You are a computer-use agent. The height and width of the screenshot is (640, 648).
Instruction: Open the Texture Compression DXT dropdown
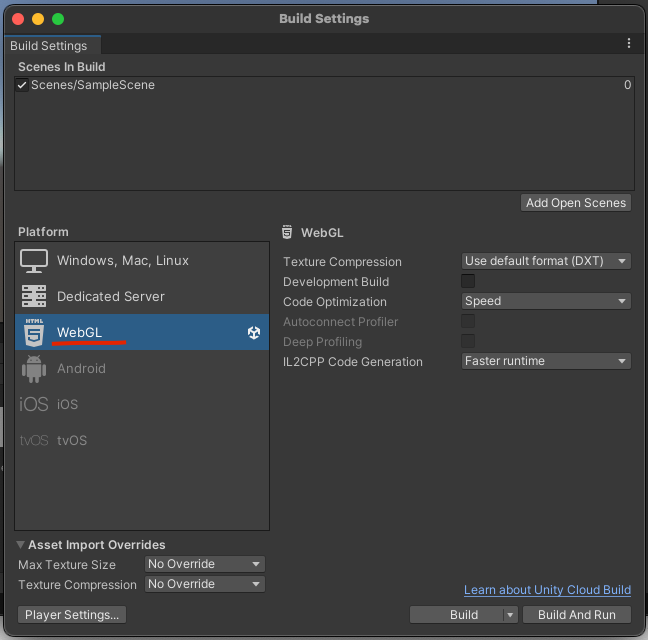click(546, 261)
